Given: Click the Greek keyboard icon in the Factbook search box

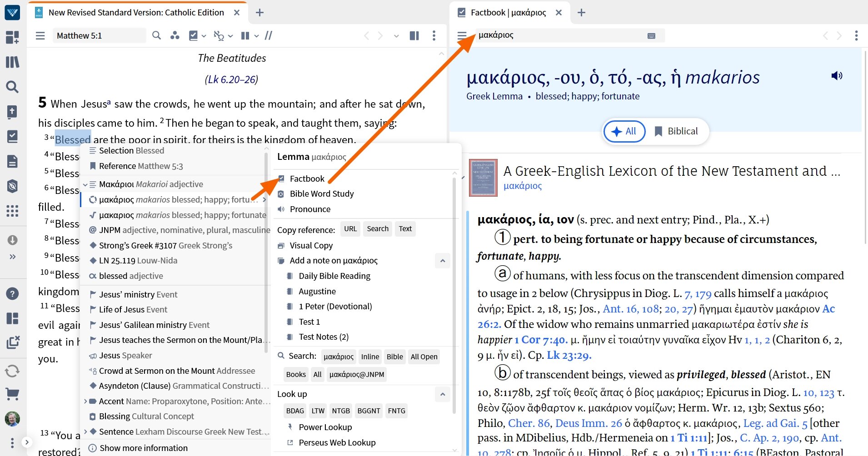Looking at the screenshot, I should (x=651, y=36).
